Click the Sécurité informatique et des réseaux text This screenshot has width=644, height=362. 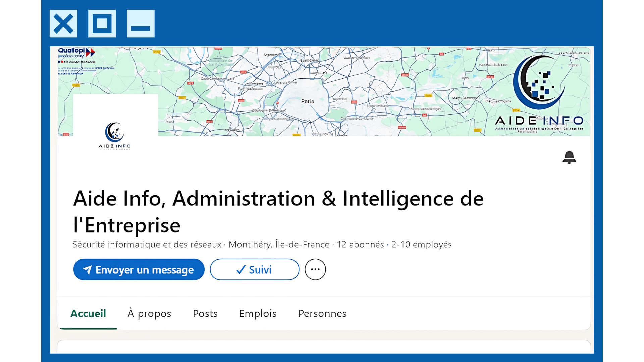pos(147,244)
